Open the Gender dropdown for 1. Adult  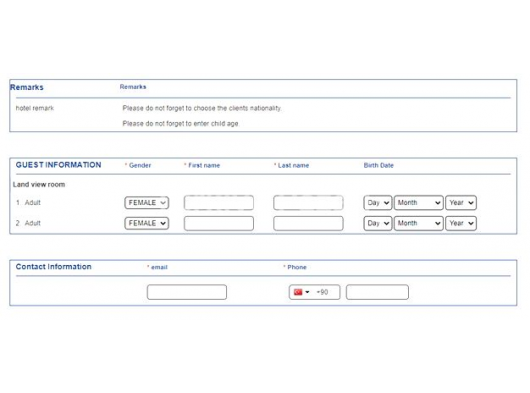pyautogui.click(x=146, y=203)
